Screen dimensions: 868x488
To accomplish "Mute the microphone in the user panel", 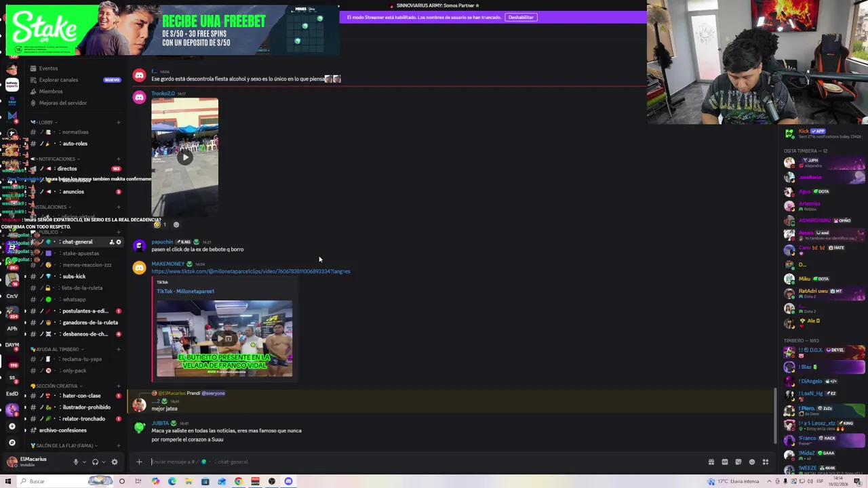I will [x=76, y=462].
